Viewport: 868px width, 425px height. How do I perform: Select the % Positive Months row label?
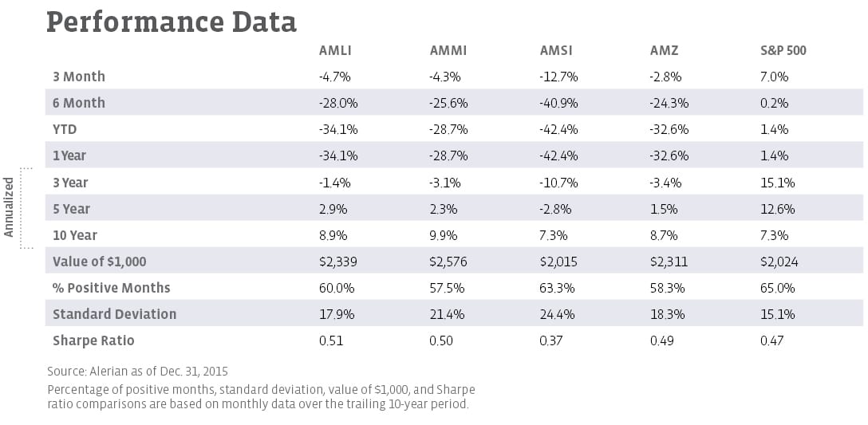pos(112,288)
